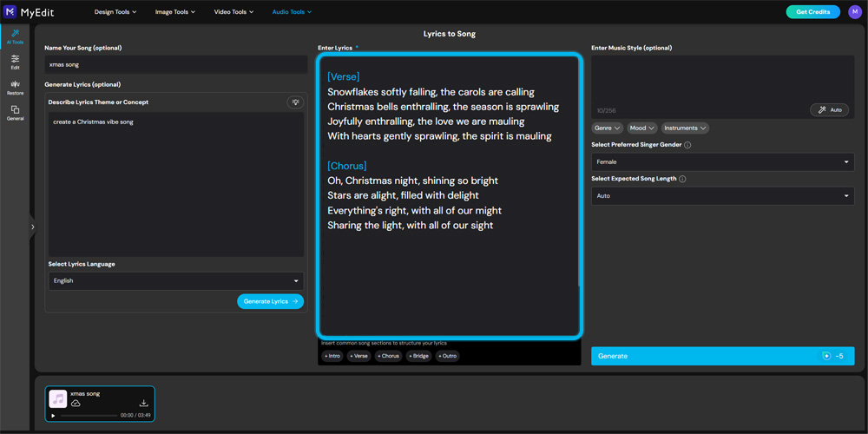Open the General sidebar panel

coord(15,113)
